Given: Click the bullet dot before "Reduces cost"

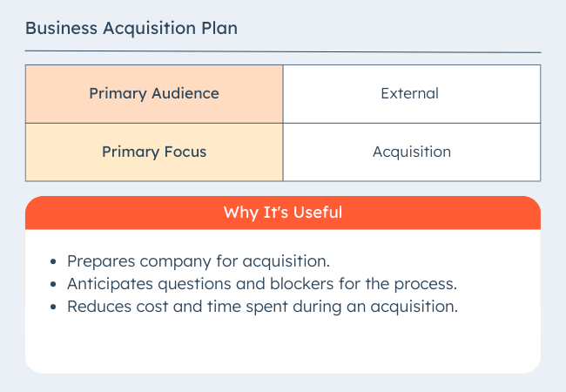Looking at the screenshot, I should (x=55, y=308).
